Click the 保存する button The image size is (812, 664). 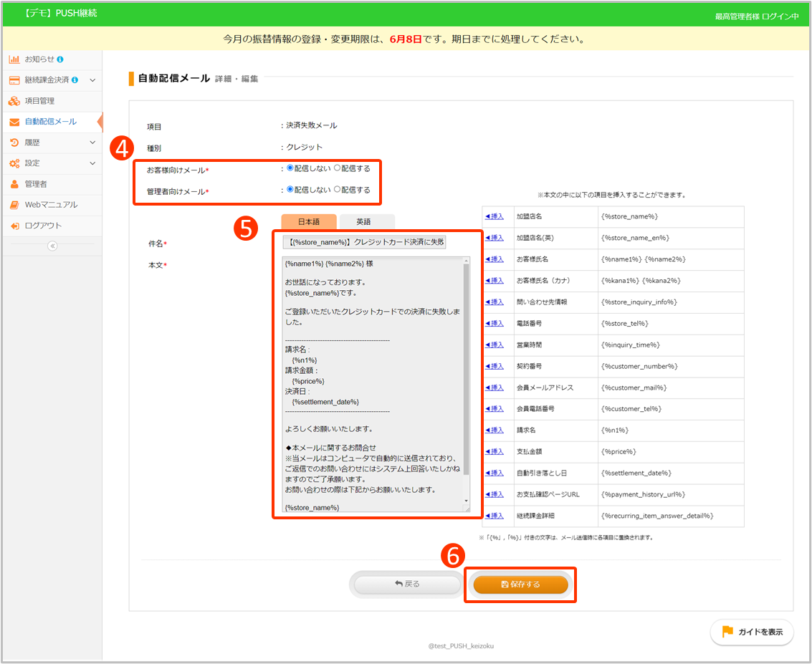520,584
